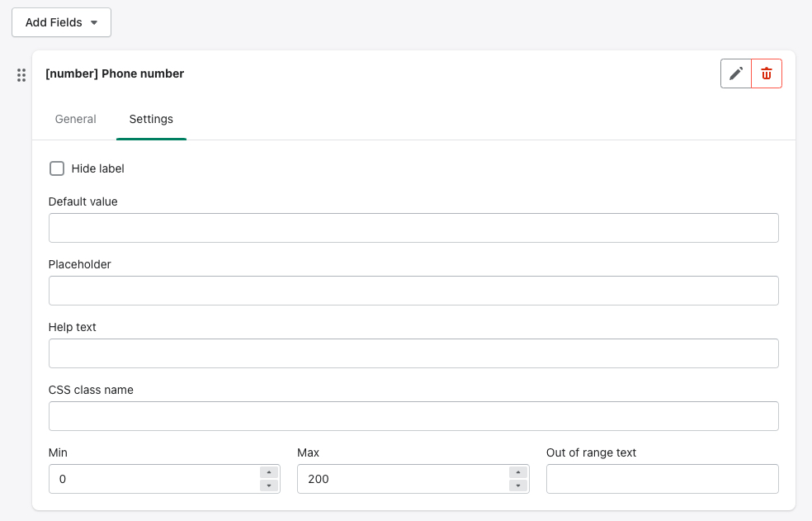
Task: Select the CSS class name field
Action: [x=413, y=416]
